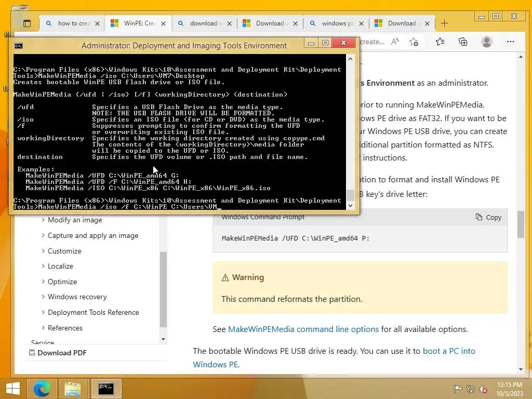
Task: Click the muted volume tray icon
Action: click(483, 389)
